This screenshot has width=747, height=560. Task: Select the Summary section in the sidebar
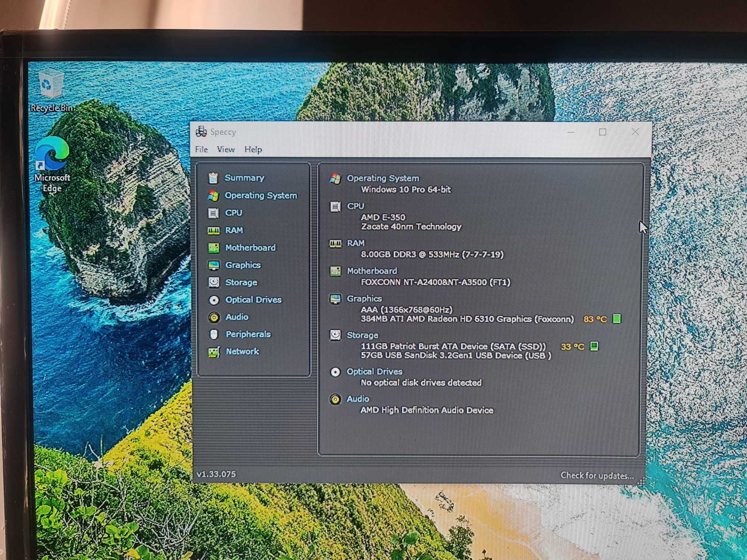(244, 178)
